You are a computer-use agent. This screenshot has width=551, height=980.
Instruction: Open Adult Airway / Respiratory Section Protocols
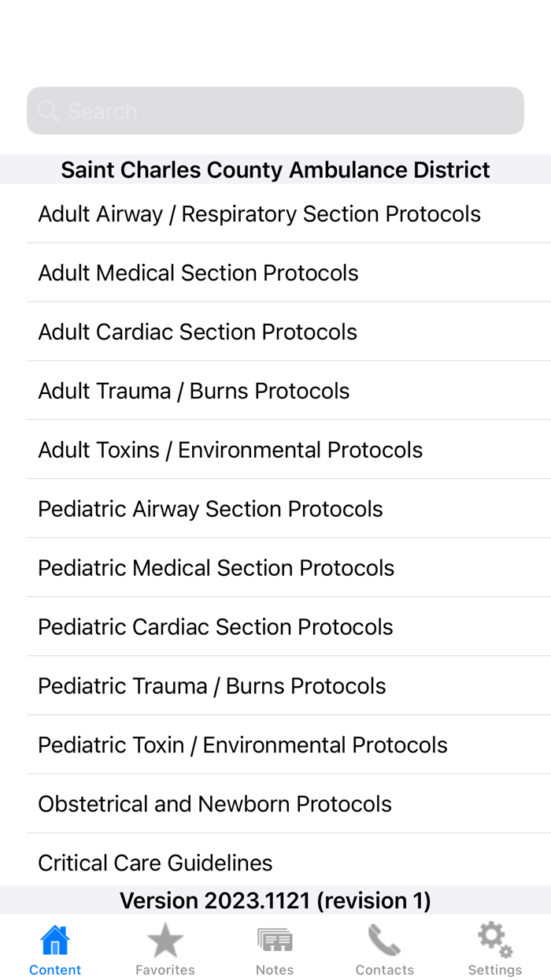coord(260,213)
